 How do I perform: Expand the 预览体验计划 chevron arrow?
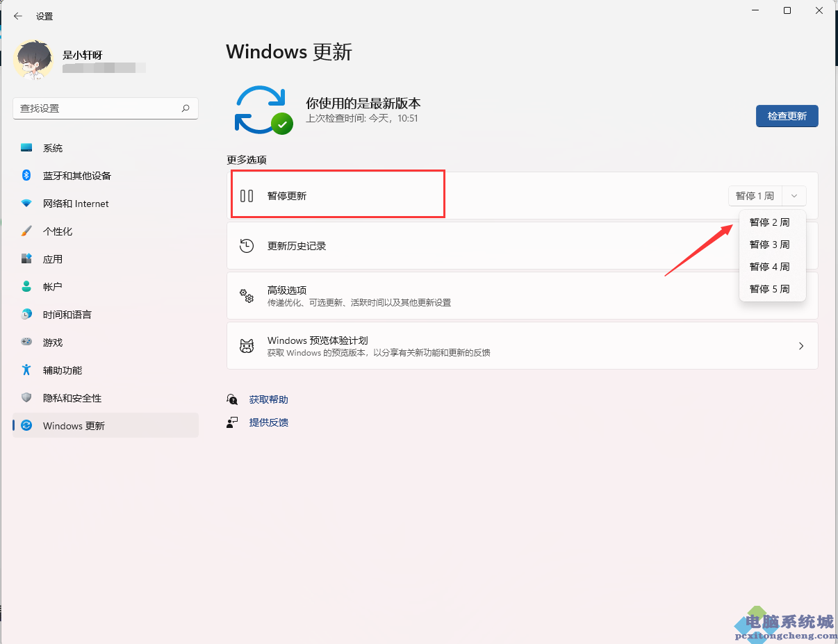[801, 346]
